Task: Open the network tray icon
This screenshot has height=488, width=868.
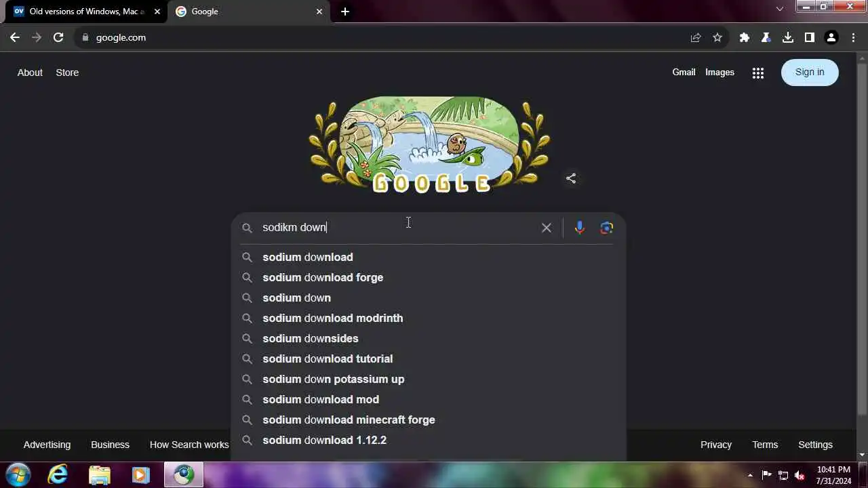Action: coord(783,475)
